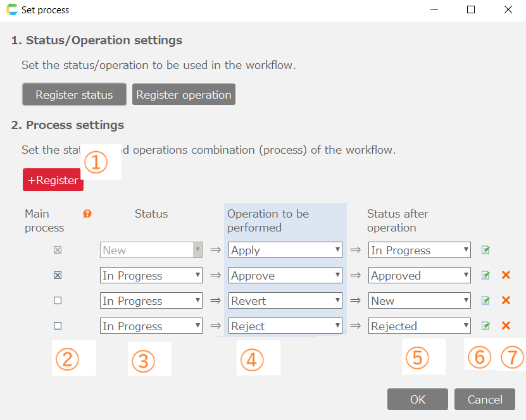Click the edit icon on Apply row
The width and height of the screenshot is (526, 420).
[485, 250]
